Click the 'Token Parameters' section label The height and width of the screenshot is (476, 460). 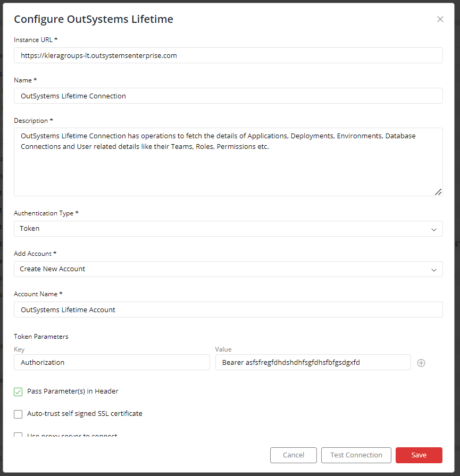click(41, 337)
